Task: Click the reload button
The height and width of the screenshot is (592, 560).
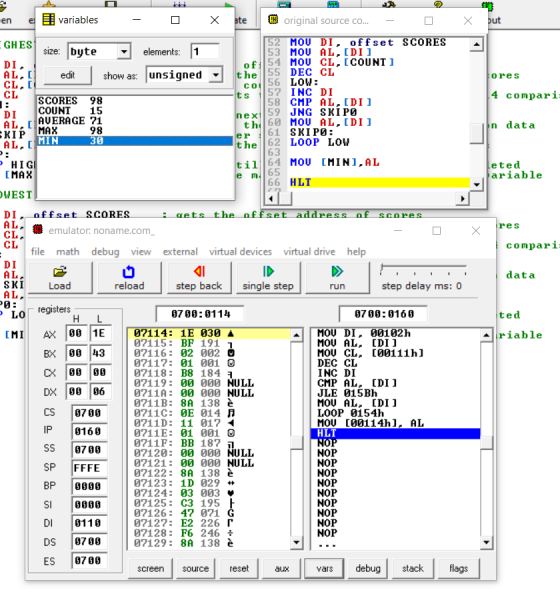Action: coord(129,278)
